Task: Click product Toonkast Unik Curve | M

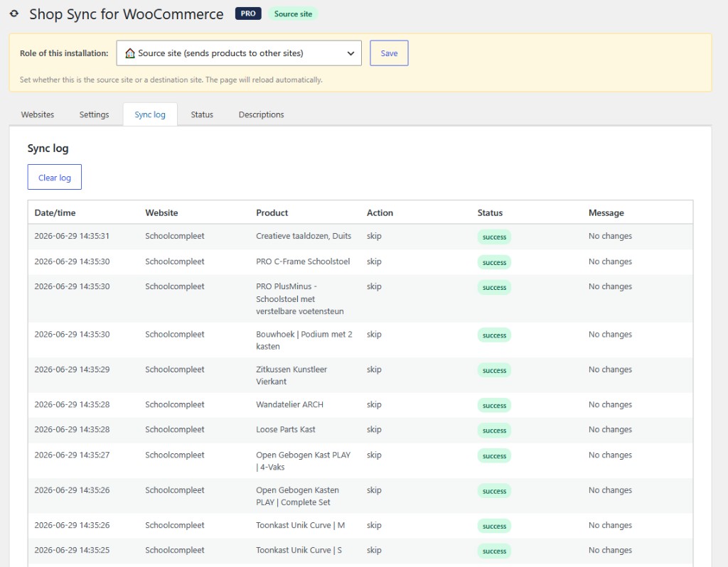Action: (x=301, y=525)
